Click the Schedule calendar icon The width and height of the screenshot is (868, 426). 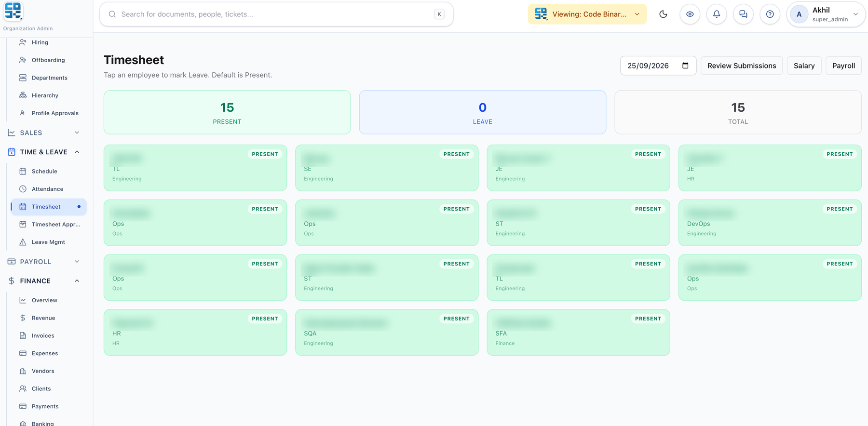coord(23,172)
